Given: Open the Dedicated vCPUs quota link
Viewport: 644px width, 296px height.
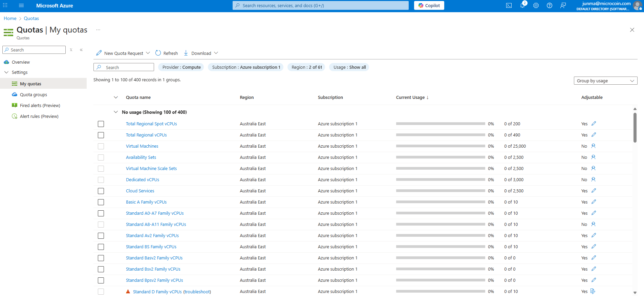Looking at the screenshot, I should 142,179.
